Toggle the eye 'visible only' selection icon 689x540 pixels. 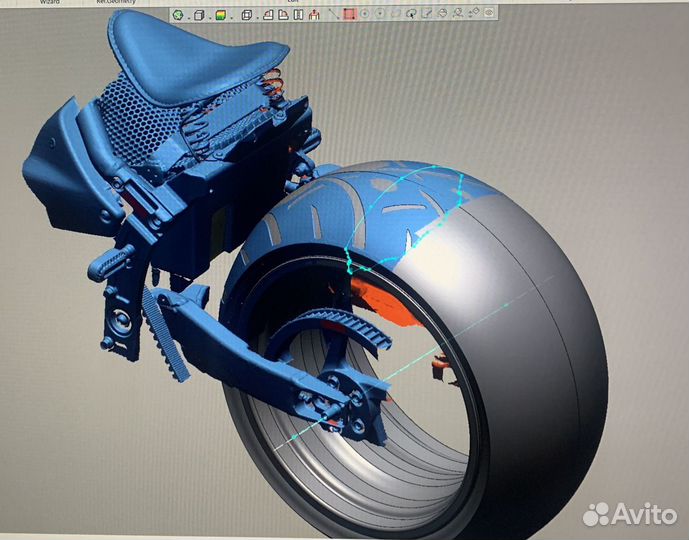[x=489, y=13]
